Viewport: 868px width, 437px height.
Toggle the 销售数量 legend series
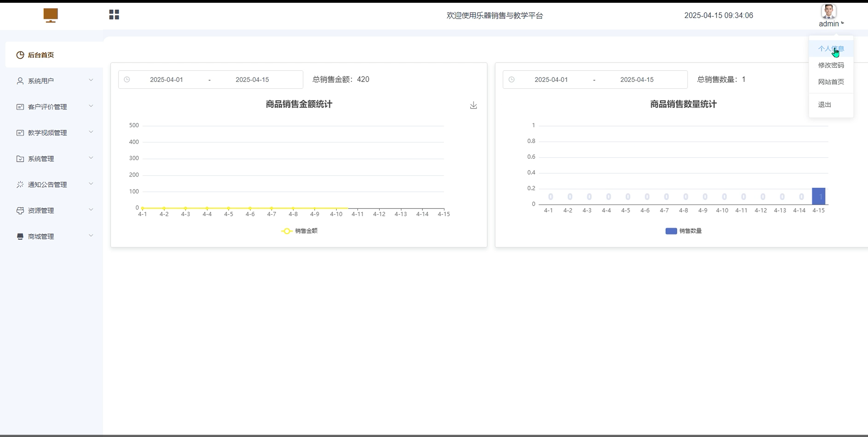pos(683,231)
